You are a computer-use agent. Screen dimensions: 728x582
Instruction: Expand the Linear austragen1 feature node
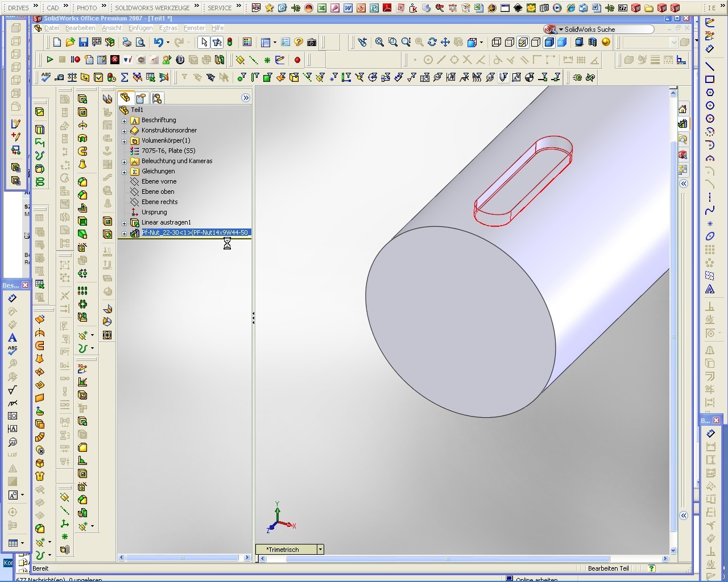point(125,223)
